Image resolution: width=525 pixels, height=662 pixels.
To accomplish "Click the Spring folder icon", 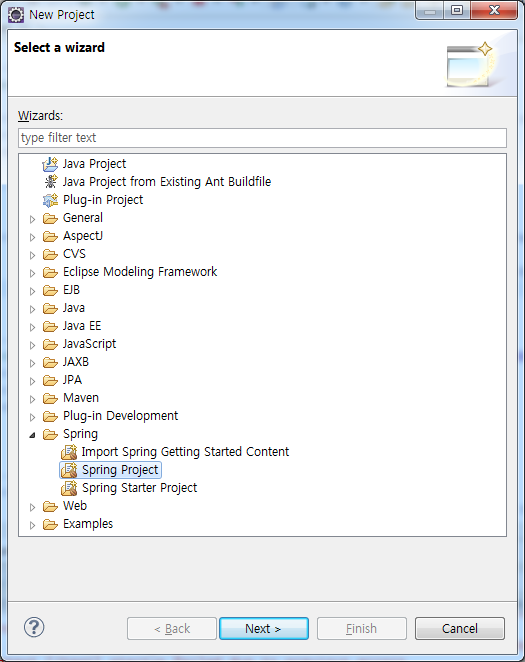I will point(50,434).
